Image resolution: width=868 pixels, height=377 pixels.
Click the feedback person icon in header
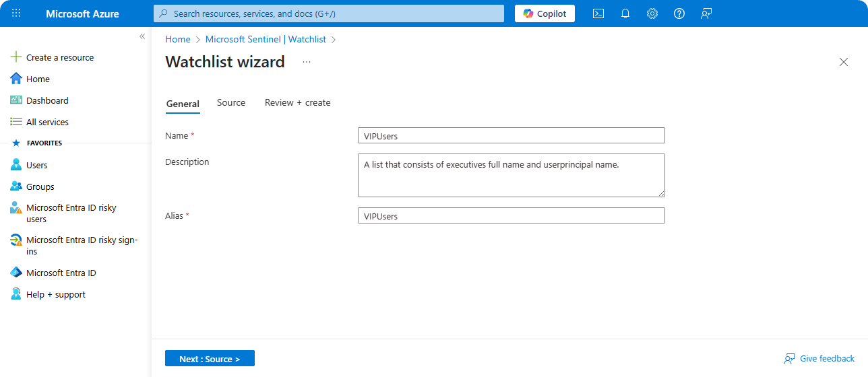[706, 13]
